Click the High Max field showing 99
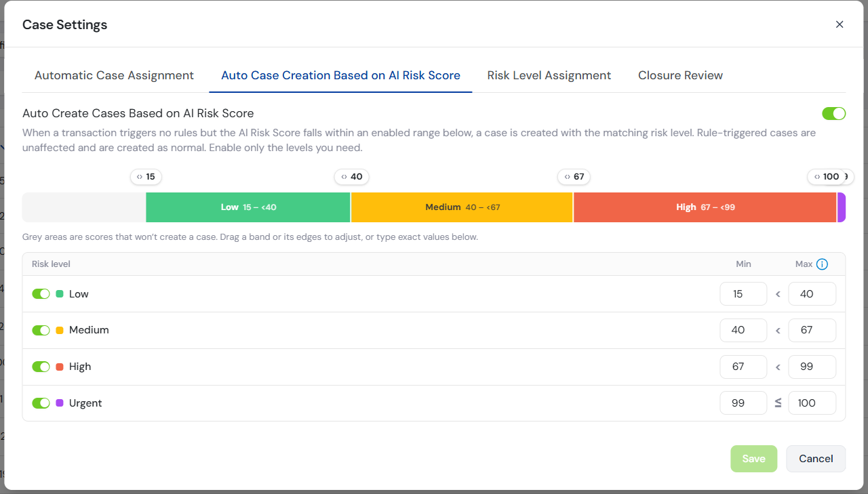The image size is (868, 494). 812,367
